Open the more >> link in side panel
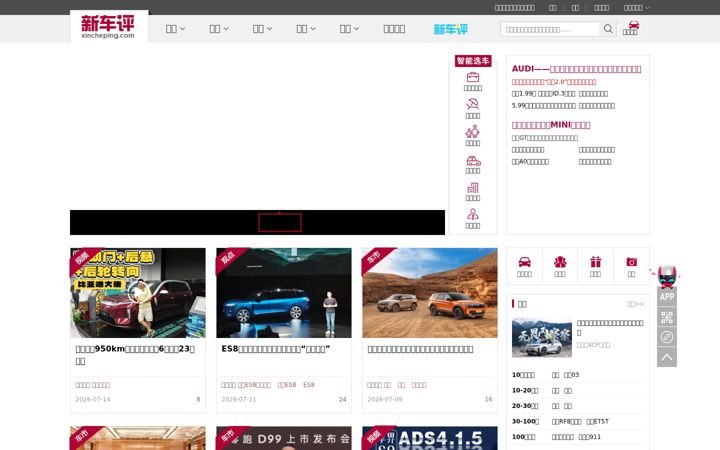The height and width of the screenshot is (450, 720). pyautogui.click(x=636, y=304)
